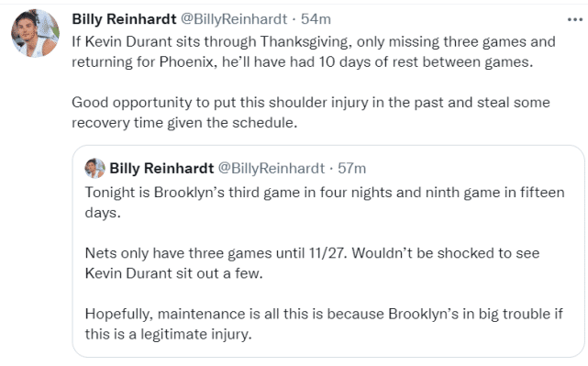Click the word 'days.' in quoted tweet

[103, 213]
